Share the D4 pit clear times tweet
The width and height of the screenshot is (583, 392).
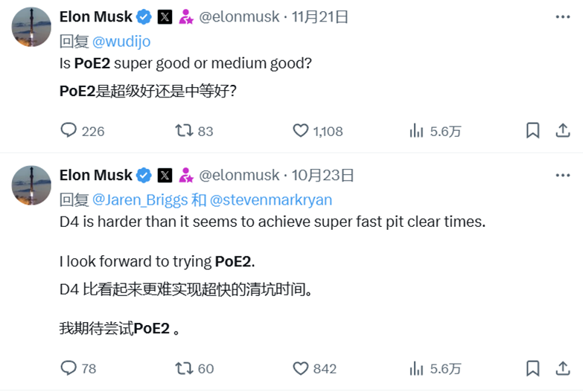tap(563, 368)
